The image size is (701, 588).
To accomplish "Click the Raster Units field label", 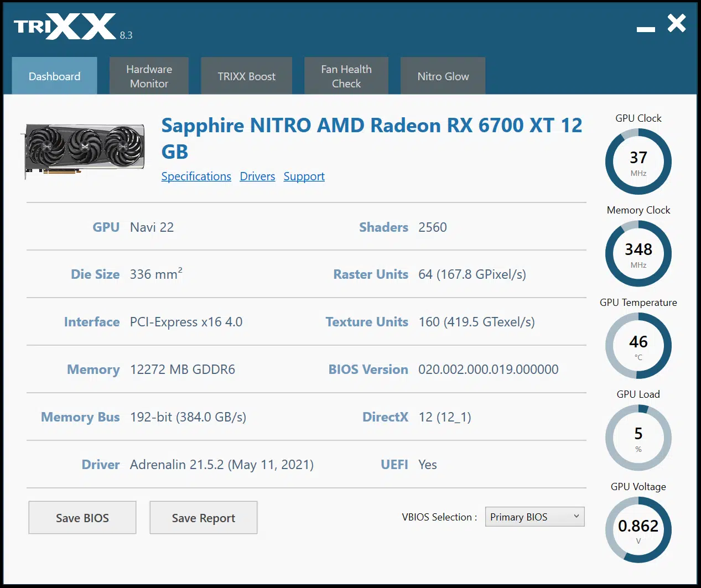I will [x=371, y=274].
